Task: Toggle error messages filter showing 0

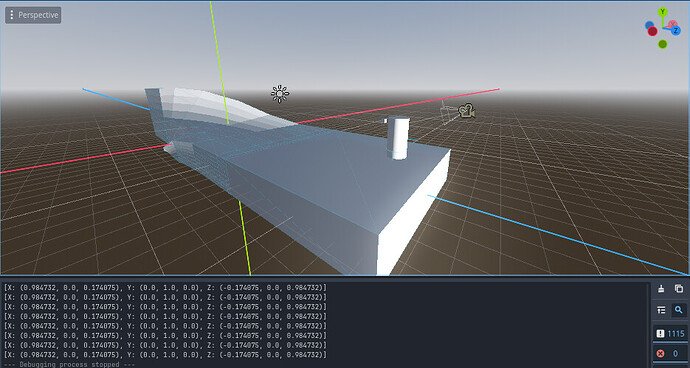Action: (x=670, y=353)
